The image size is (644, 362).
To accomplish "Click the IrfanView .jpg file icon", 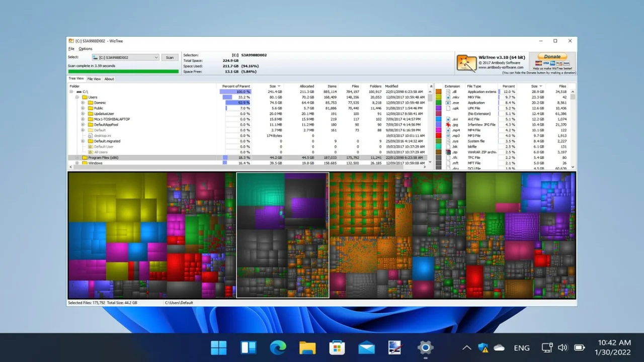I will click(x=448, y=125).
